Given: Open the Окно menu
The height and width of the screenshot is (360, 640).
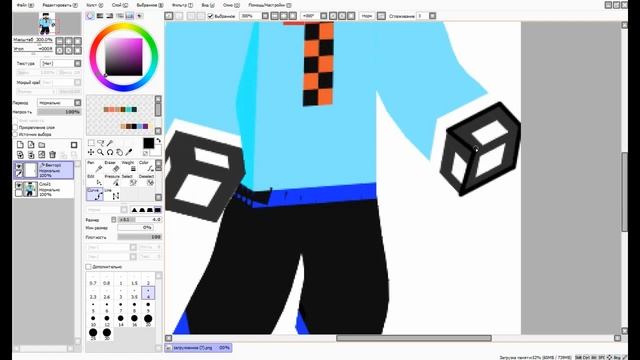Looking at the screenshot, I should point(231,5).
